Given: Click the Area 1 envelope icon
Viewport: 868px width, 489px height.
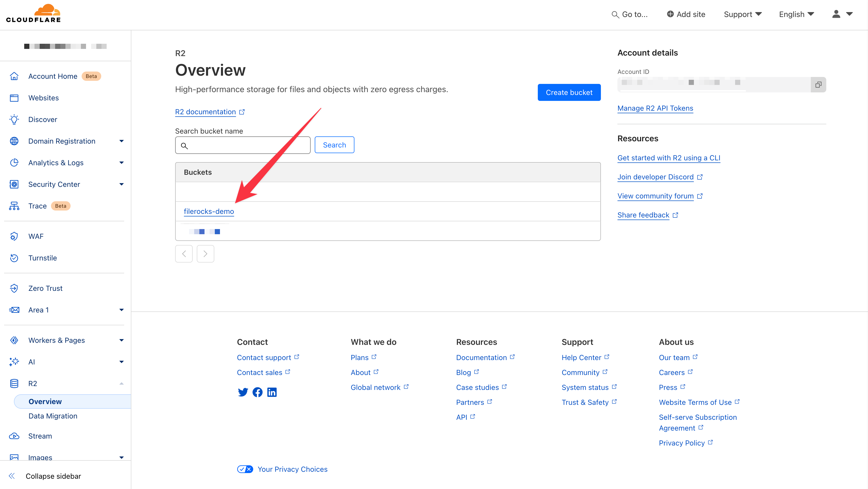Looking at the screenshot, I should coord(14,310).
